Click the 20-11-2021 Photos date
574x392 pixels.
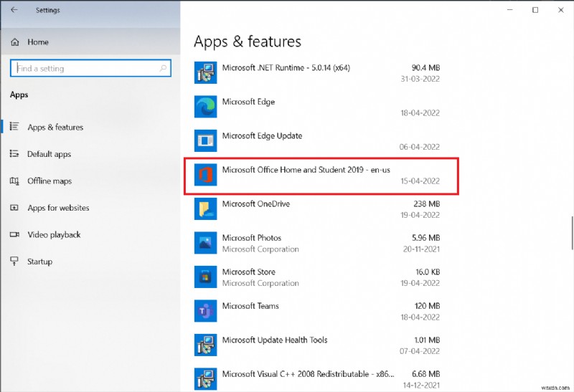tap(421, 249)
